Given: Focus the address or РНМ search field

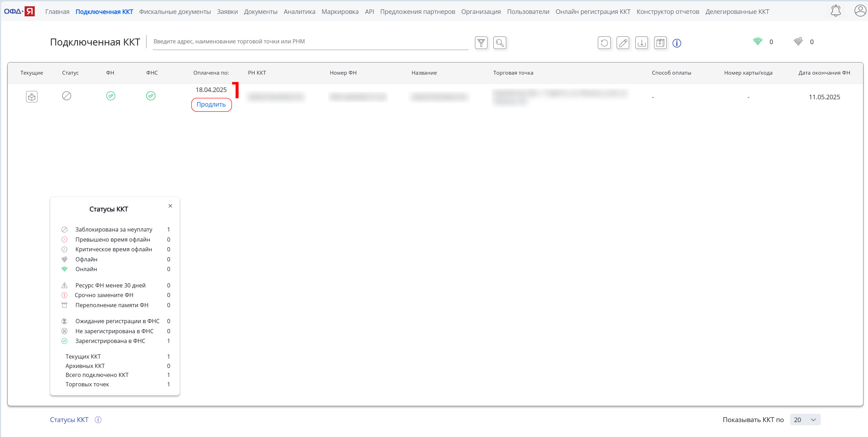Looking at the screenshot, I should pyautogui.click(x=310, y=42).
